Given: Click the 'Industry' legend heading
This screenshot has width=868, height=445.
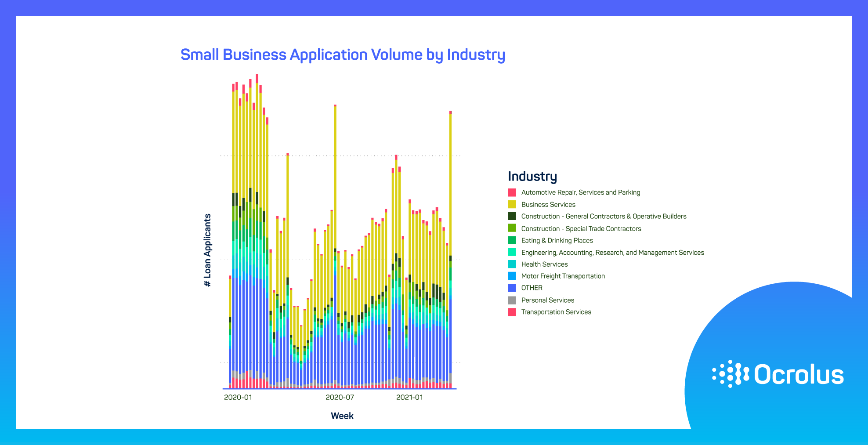Looking at the screenshot, I should point(532,177).
